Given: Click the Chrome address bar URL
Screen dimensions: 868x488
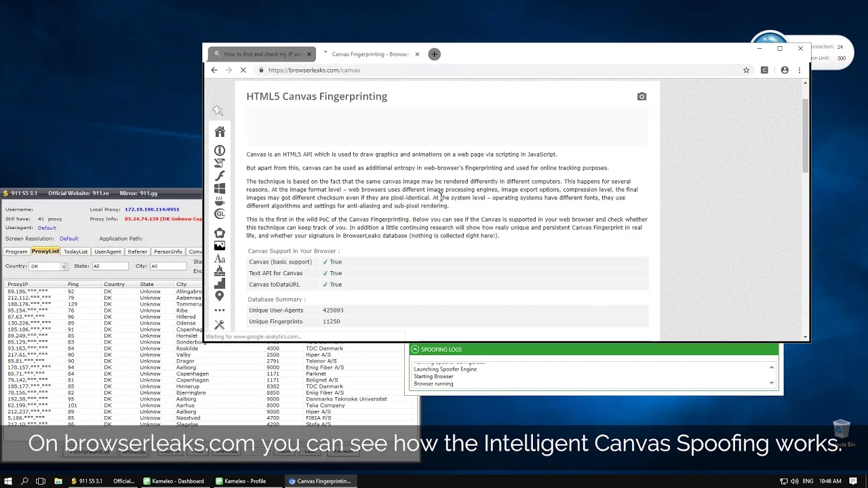Looking at the screenshot, I should point(314,70).
